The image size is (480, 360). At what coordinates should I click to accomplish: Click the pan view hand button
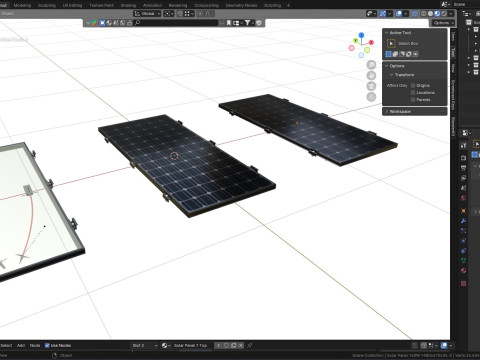[x=371, y=75]
